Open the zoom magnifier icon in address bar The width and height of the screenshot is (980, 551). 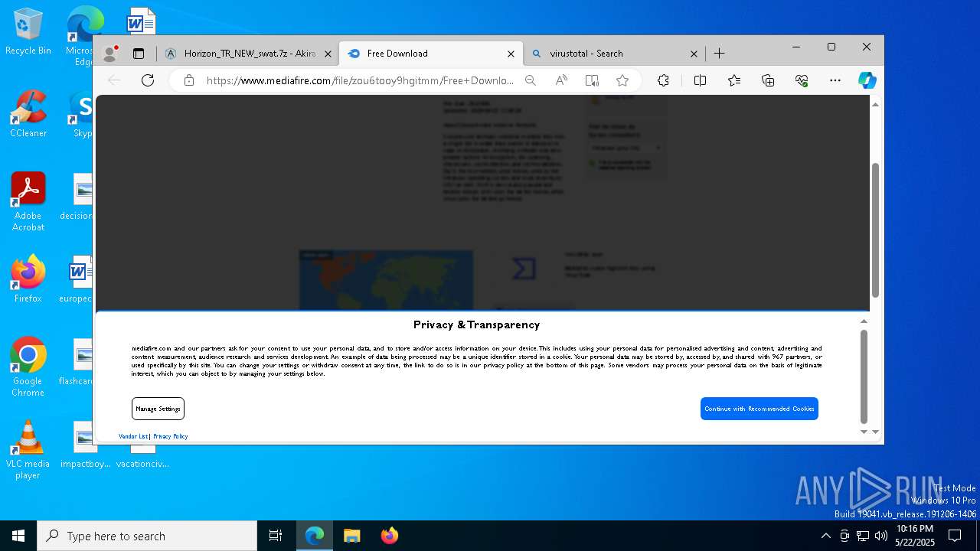pos(530,80)
